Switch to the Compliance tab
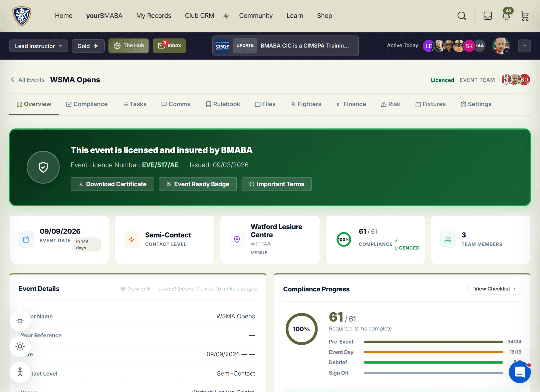The width and height of the screenshot is (540, 392). (87, 104)
